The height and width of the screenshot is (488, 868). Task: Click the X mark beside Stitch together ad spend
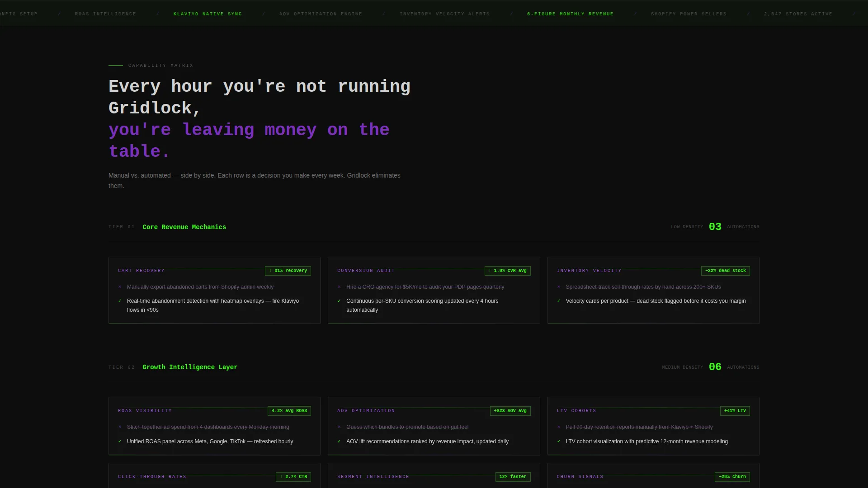point(120,427)
